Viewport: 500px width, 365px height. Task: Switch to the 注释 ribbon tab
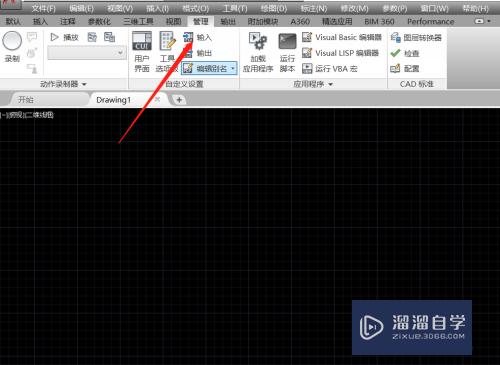(x=68, y=22)
